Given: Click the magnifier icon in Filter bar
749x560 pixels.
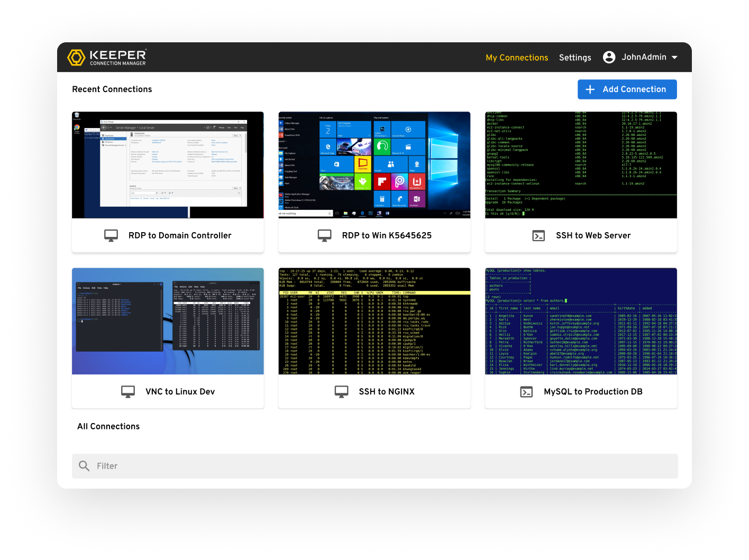Looking at the screenshot, I should tap(84, 466).
